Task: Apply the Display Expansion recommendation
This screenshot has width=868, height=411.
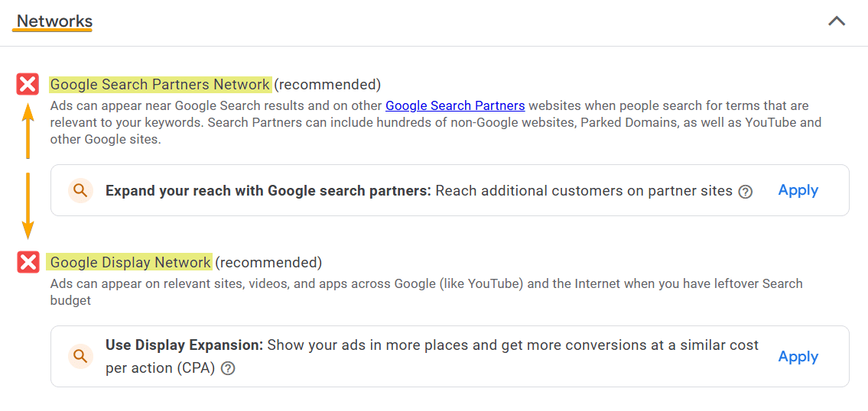Action: [798, 357]
